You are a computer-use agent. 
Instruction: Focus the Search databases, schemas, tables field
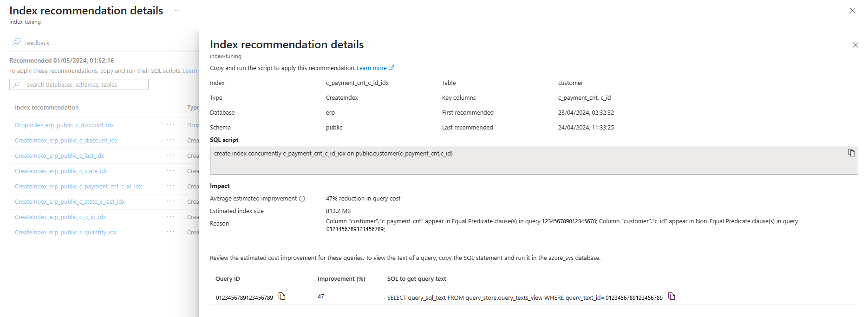coord(79,84)
